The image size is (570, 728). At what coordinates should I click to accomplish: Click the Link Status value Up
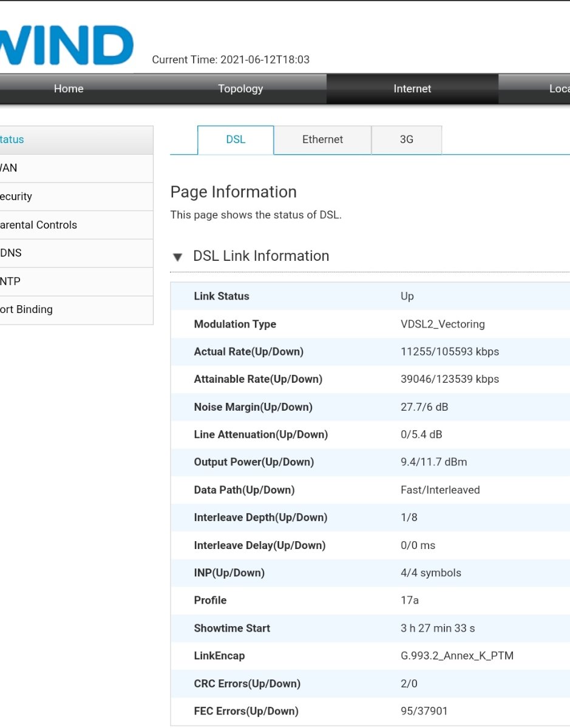click(407, 297)
